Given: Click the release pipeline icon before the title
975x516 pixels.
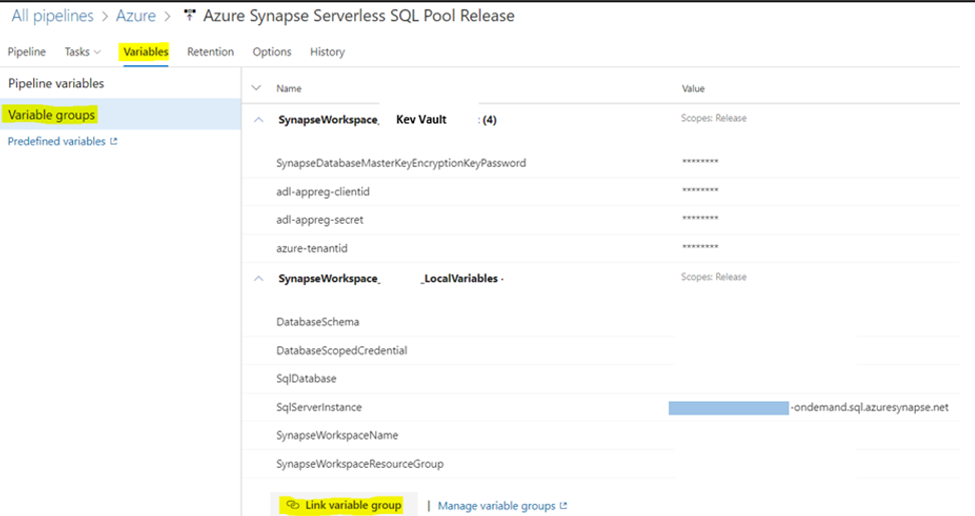Looking at the screenshot, I should click(x=190, y=16).
